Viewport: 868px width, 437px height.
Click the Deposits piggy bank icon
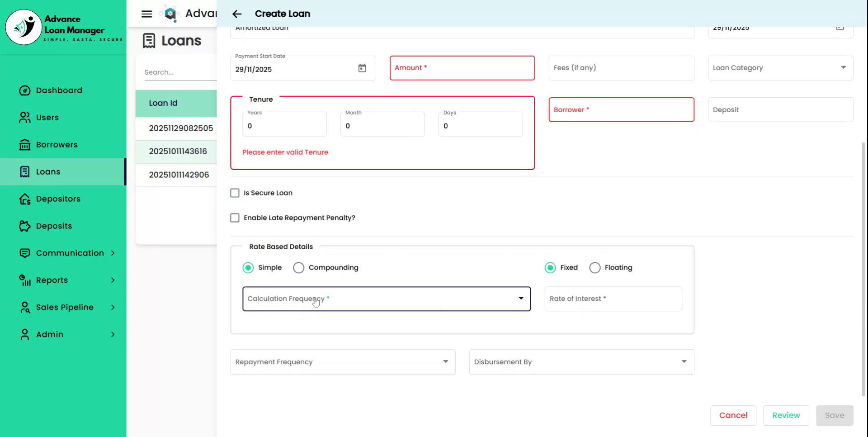click(x=25, y=226)
